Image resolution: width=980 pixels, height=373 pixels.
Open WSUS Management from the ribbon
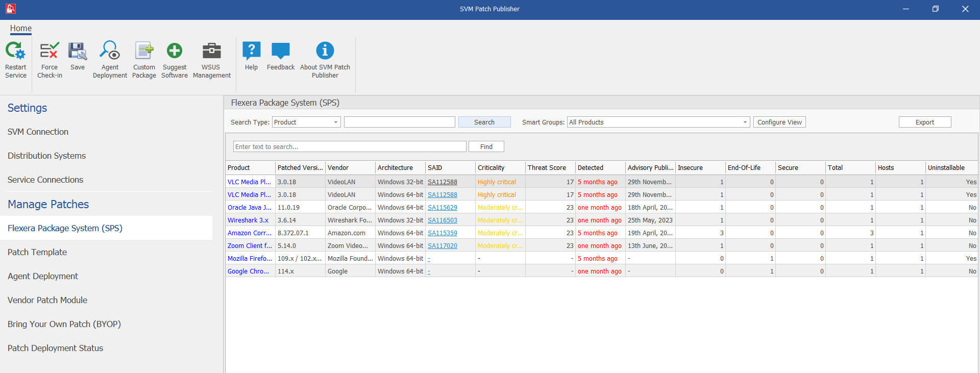click(211, 52)
